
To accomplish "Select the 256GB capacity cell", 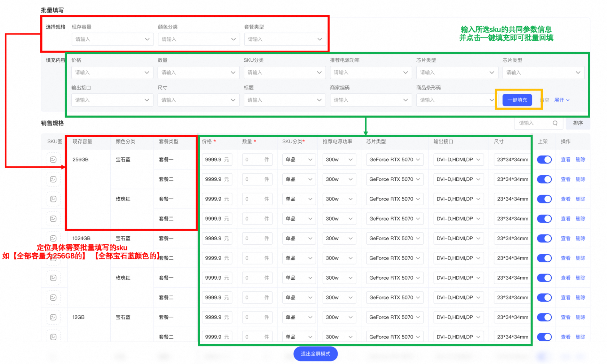I will [80, 159].
